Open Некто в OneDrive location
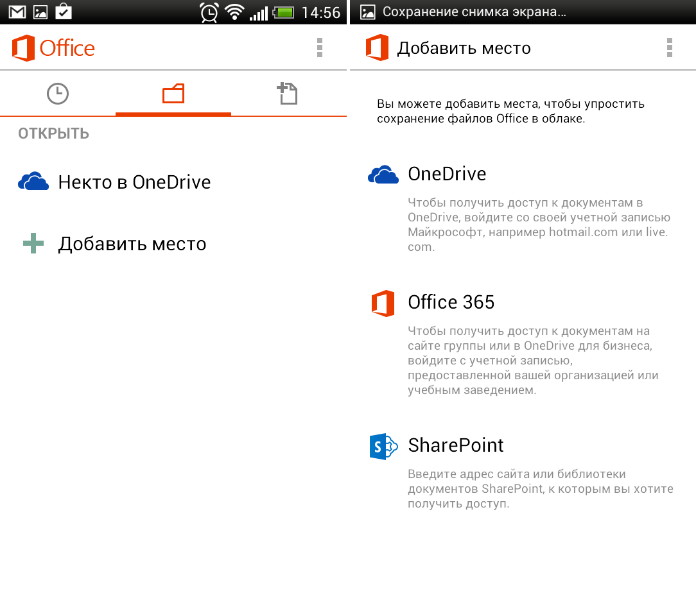The height and width of the screenshot is (616, 696). click(x=173, y=182)
